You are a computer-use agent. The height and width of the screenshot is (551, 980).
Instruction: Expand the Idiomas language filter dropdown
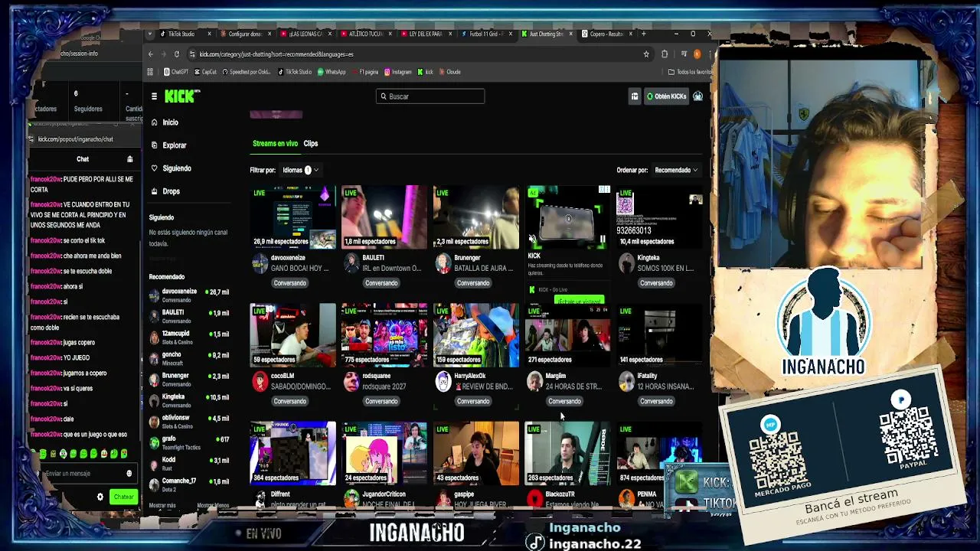pyautogui.click(x=300, y=170)
